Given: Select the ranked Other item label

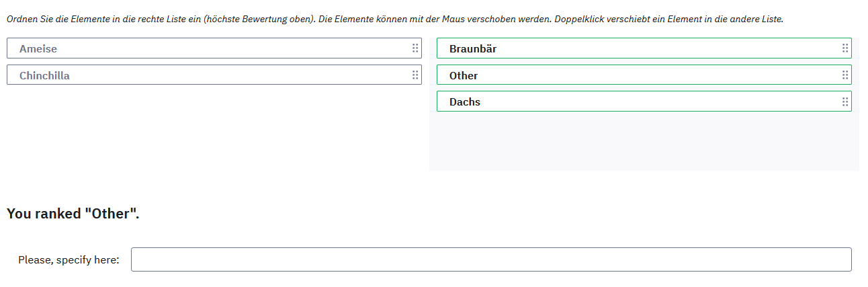Looking at the screenshot, I should [x=464, y=76].
